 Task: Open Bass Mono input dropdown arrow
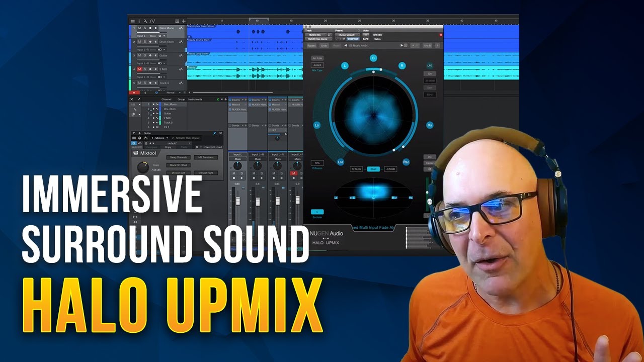tap(164, 36)
